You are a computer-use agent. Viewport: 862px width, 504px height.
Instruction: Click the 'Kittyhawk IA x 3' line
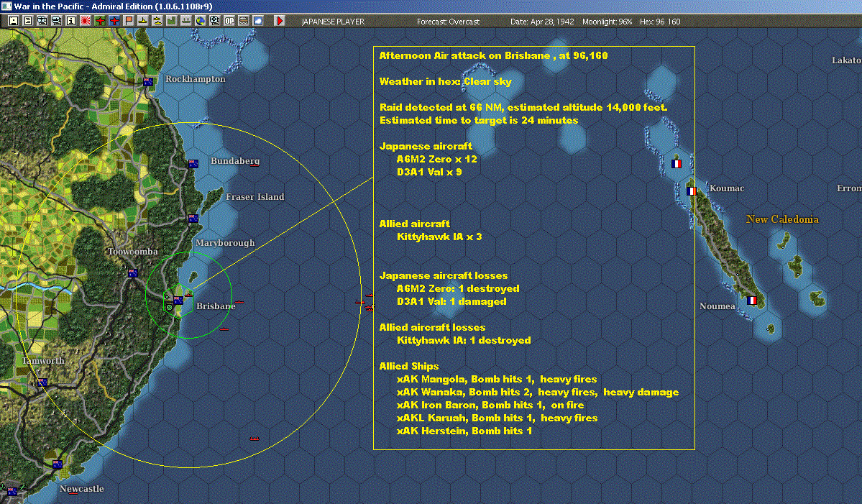[439, 237]
